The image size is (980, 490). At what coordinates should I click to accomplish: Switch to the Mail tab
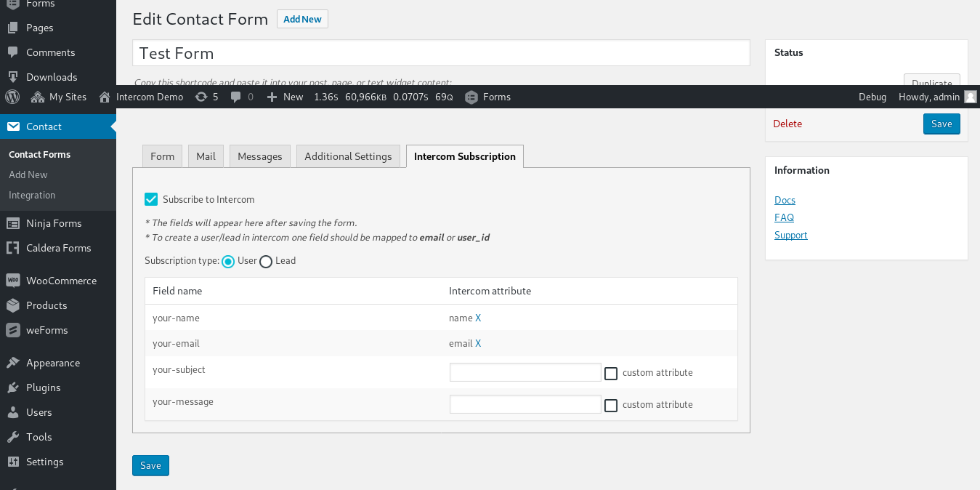pos(206,156)
